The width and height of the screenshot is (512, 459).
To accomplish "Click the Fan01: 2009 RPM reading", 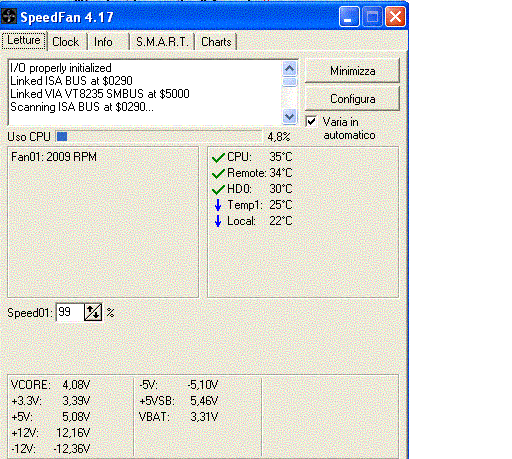I will tap(54, 157).
